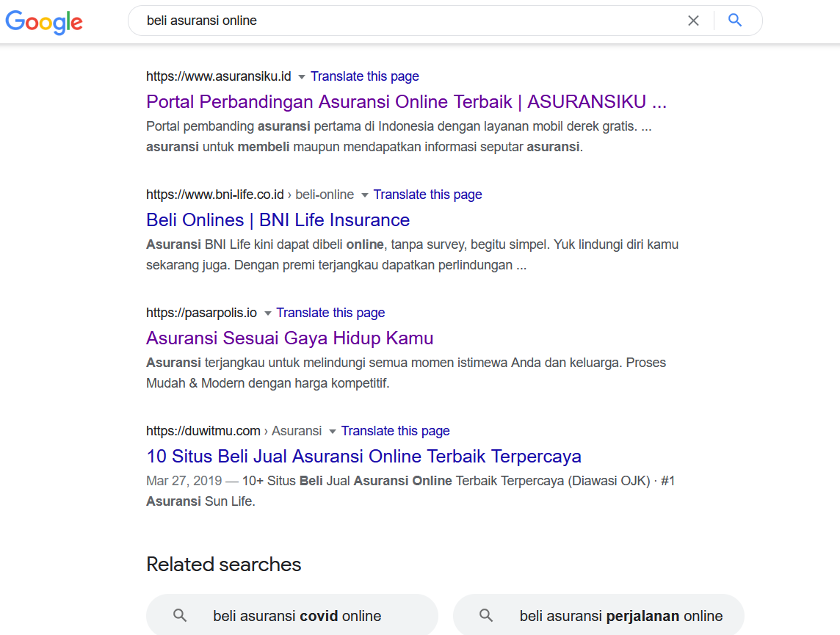Image resolution: width=840 pixels, height=635 pixels.
Task: Click magnifier icon in perjalanan related search
Action: 486,615
